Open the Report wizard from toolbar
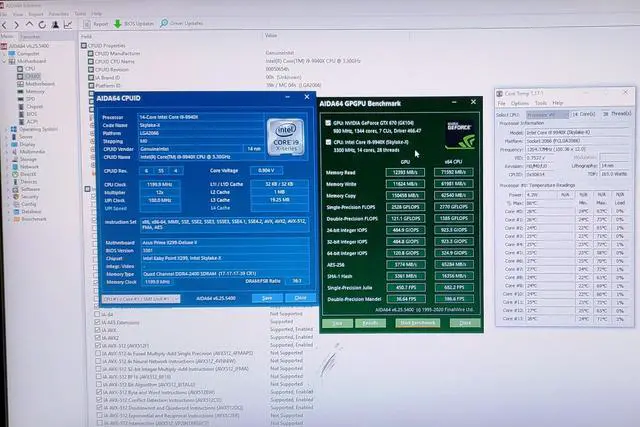Image resolution: width=640 pixels, height=427 pixels. tap(96, 22)
